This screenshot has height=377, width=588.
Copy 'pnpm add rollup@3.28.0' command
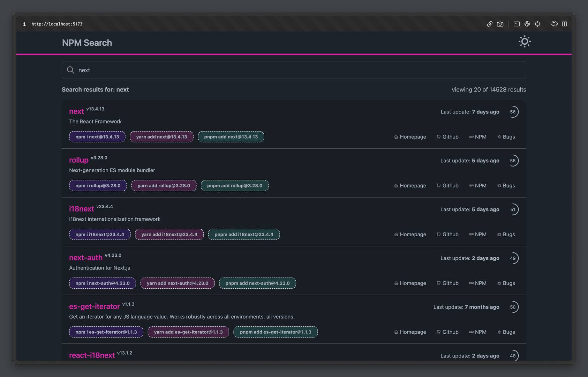(x=235, y=186)
